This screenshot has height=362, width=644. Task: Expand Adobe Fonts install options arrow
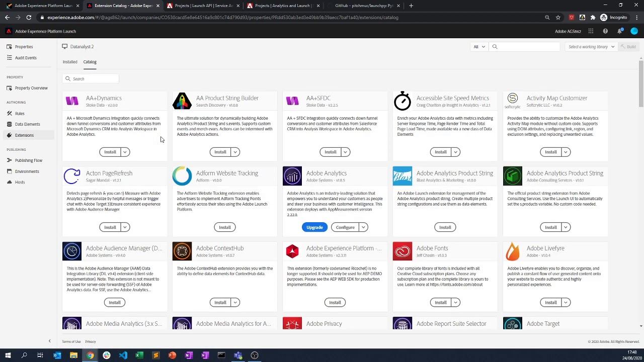455,302
